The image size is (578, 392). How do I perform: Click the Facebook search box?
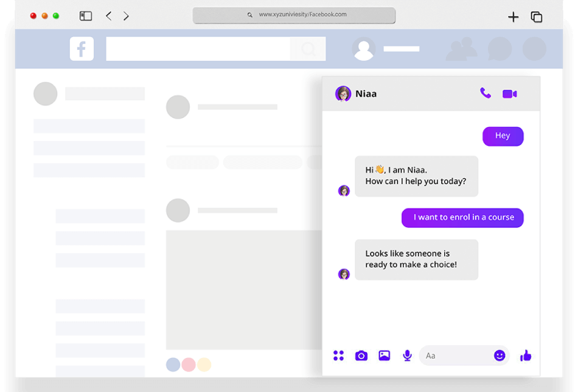198,49
